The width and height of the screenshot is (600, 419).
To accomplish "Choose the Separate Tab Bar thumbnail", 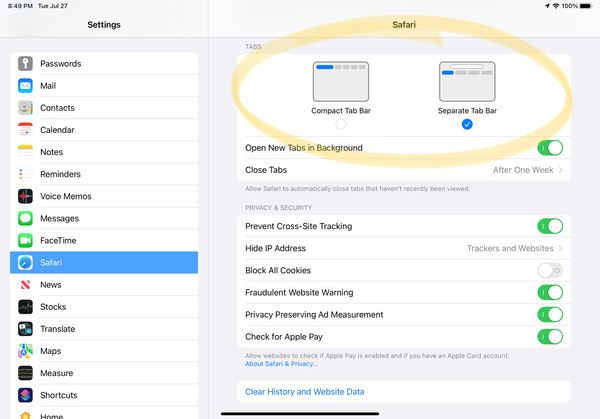I will pyautogui.click(x=467, y=82).
